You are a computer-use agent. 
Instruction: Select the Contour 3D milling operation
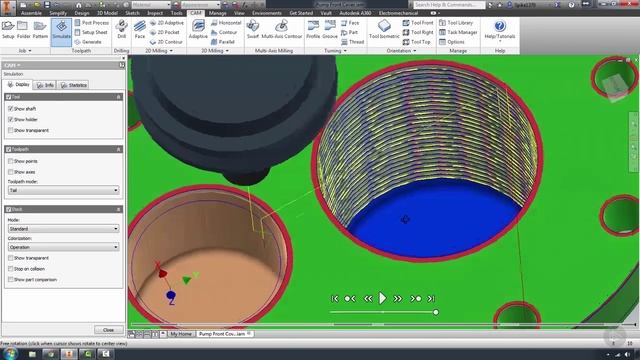(x=224, y=32)
